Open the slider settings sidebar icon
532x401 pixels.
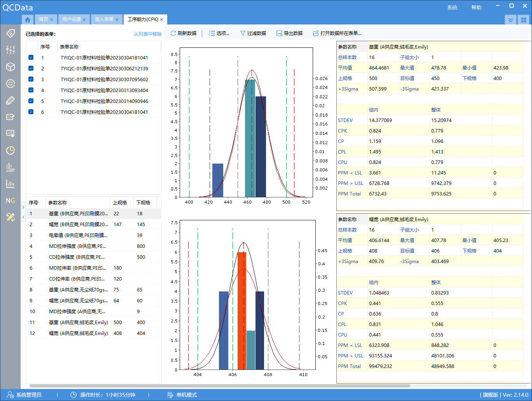click(10, 50)
